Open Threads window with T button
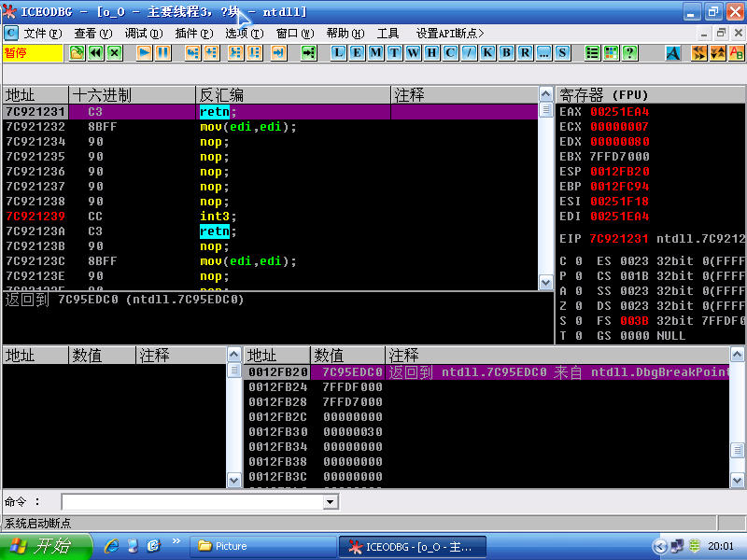This screenshot has width=747, height=560. coord(394,52)
